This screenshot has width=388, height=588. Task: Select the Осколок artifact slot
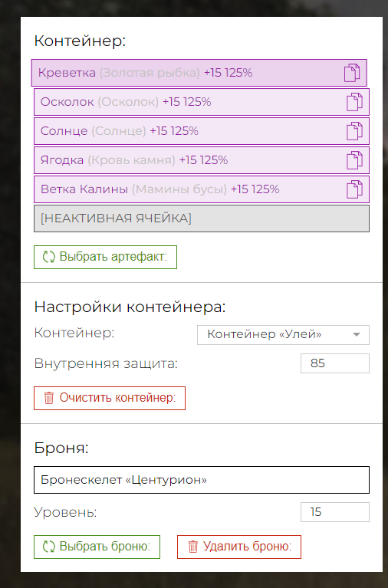click(x=202, y=102)
